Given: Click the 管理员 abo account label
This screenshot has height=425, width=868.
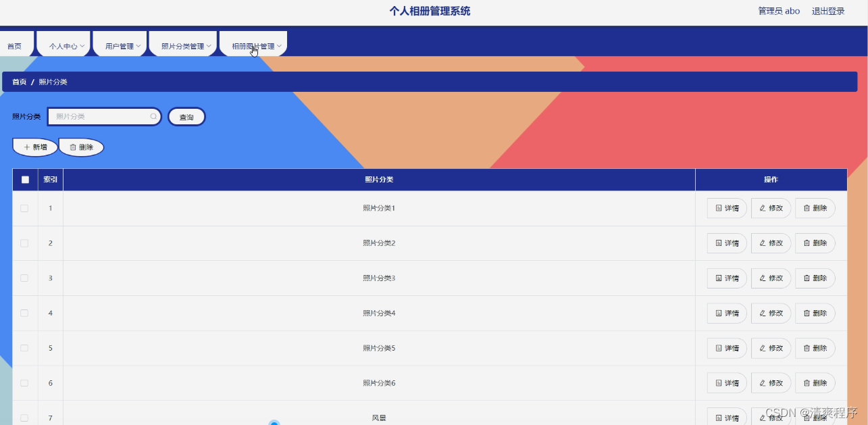Looking at the screenshot, I should 779,11.
